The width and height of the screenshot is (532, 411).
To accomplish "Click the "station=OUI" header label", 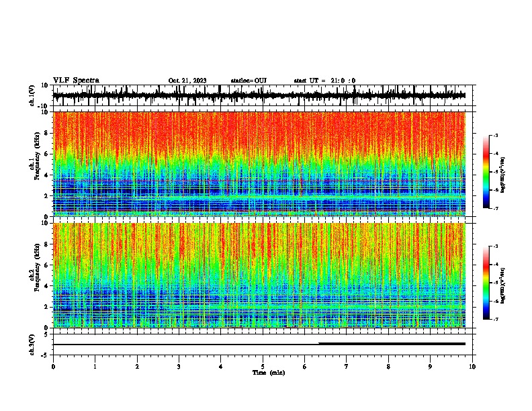I will pos(249,81).
